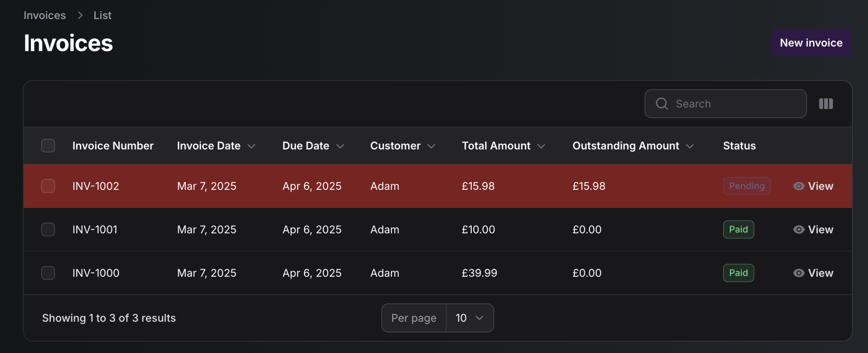The height and width of the screenshot is (353, 868).
Task: Go to Invoices breadcrumb link
Action: point(45,15)
